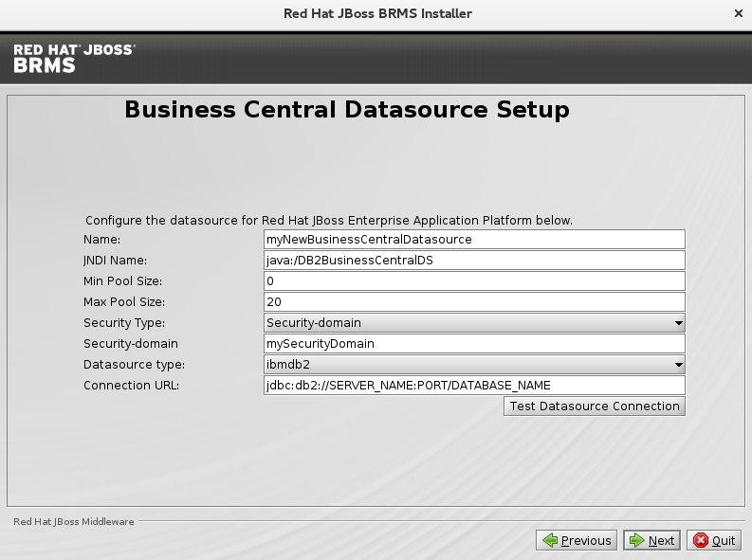Click the green arrow icon on Next
The width and height of the screenshot is (752, 560).
click(x=636, y=540)
